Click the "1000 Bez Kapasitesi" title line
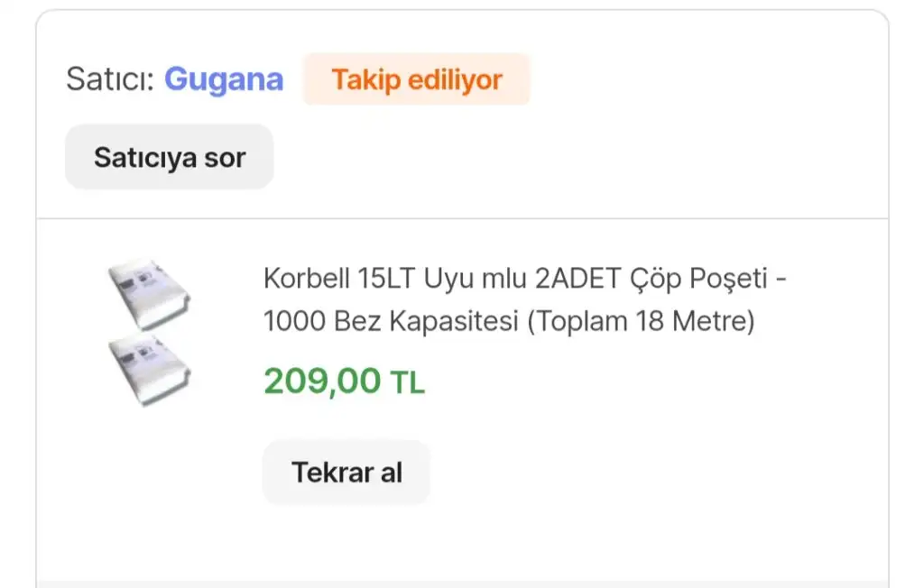 pyautogui.click(x=390, y=322)
